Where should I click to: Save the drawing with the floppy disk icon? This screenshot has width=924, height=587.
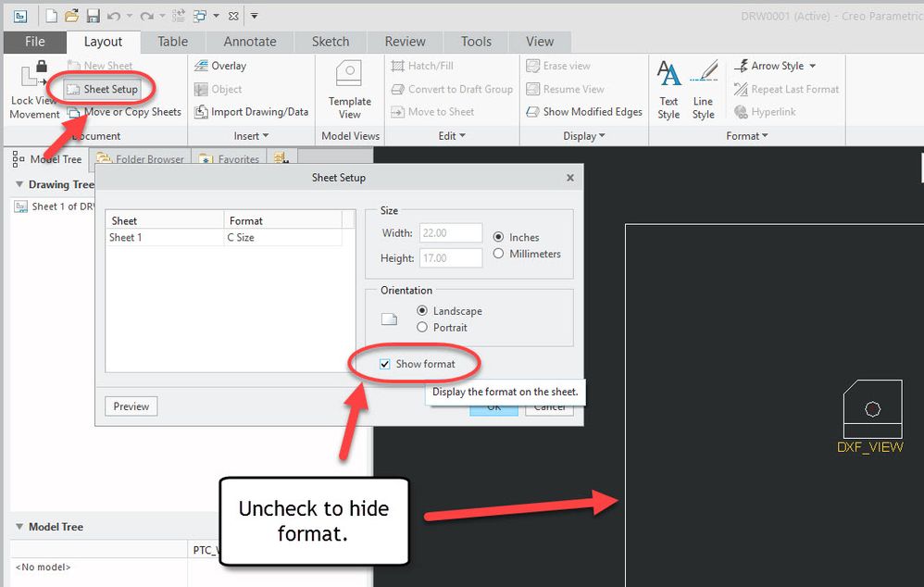[x=93, y=16]
